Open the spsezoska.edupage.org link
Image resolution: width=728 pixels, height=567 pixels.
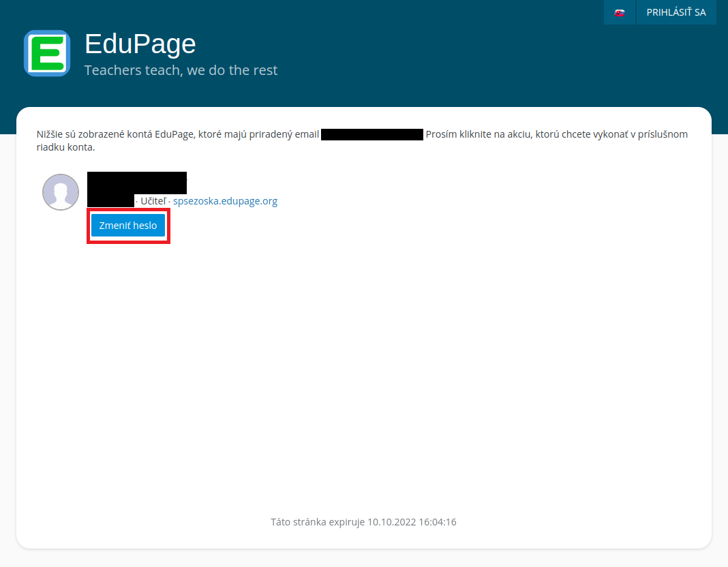(x=225, y=201)
